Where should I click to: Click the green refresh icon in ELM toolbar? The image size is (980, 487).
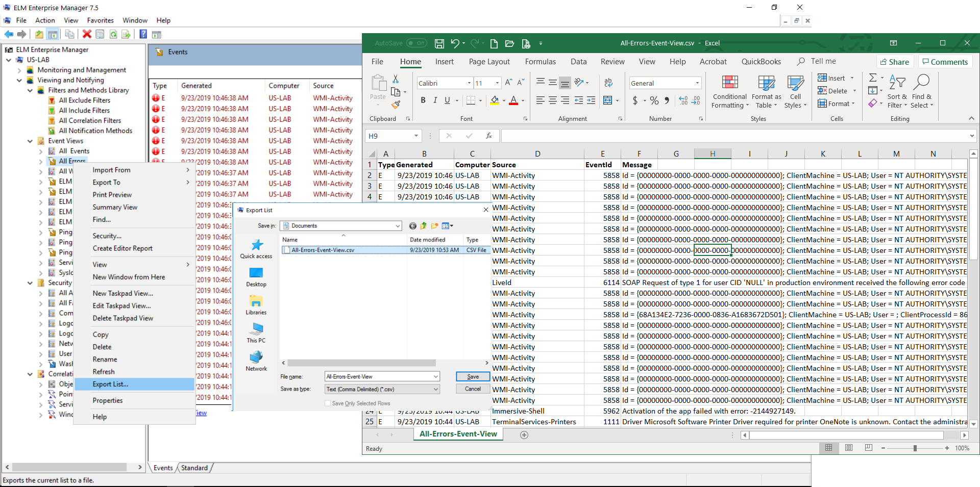(x=113, y=34)
